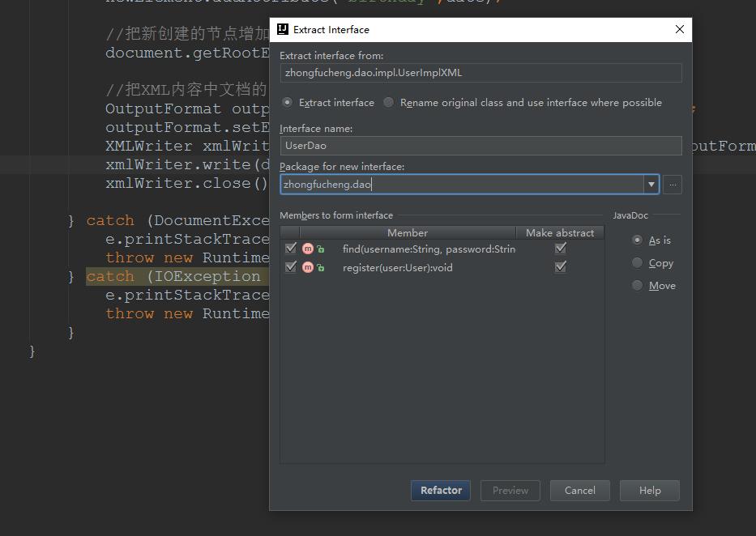The width and height of the screenshot is (756, 536).
Task: Click the method icon beside find(username, password)
Action: tap(307, 249)
